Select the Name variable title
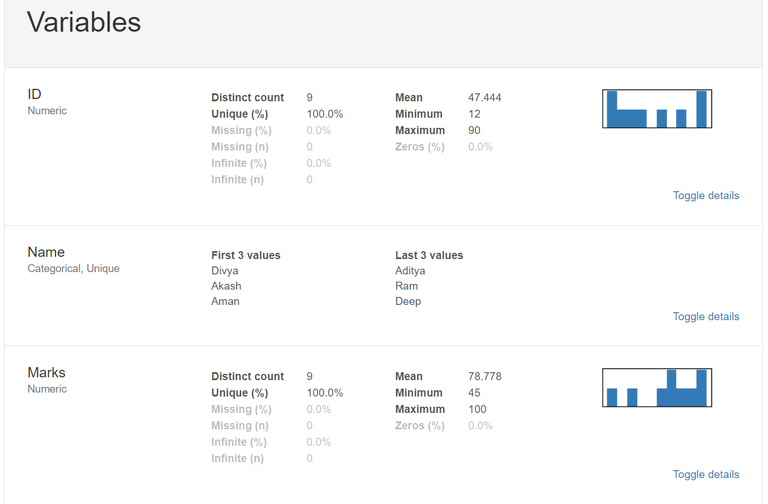Image resolution: width=768 pixels, height=504 pixels. tap(46, 252)
